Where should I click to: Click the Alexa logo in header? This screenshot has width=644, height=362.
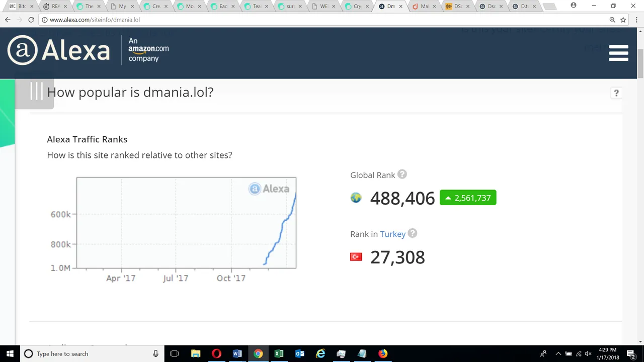pos(59,51)
